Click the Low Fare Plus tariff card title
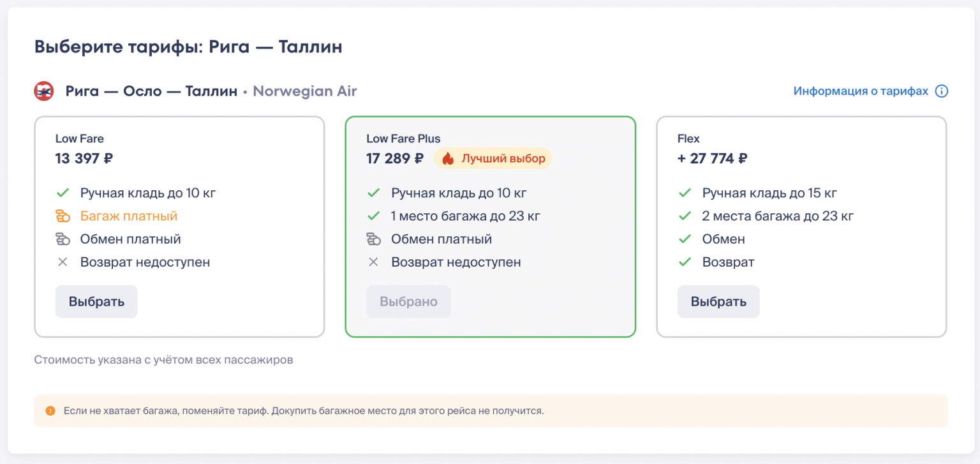The height and width of the screenshot is (464, 980). [x=403, y=138]
